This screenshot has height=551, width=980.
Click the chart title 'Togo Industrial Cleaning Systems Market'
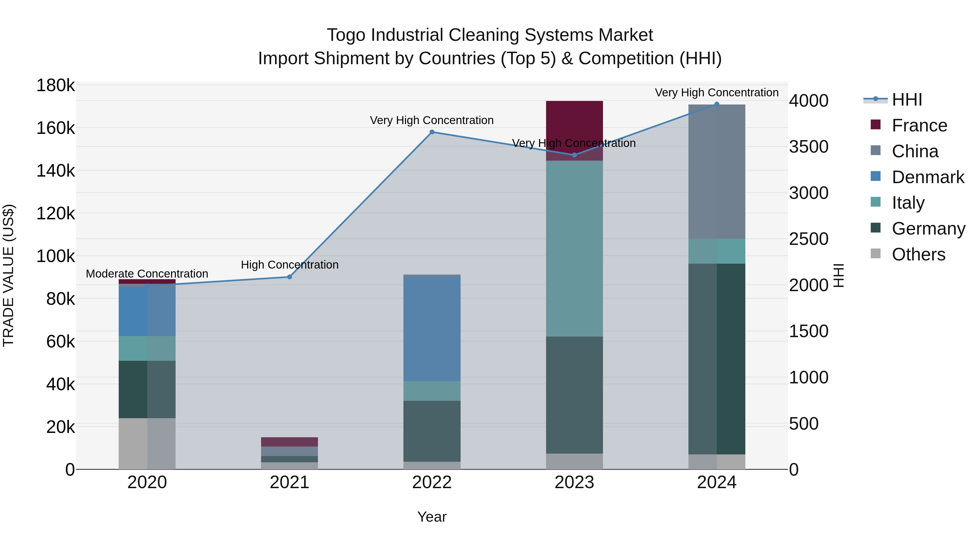point(490,35)
